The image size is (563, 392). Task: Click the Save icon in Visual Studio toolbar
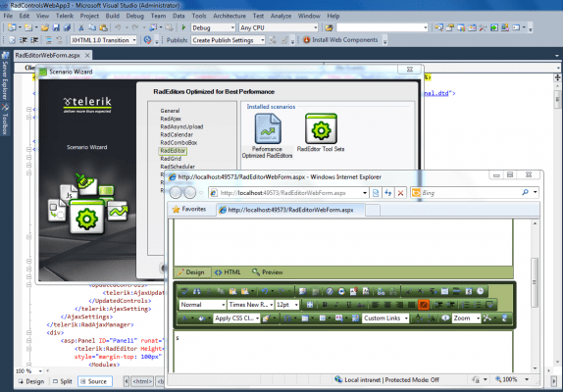click(56, 27)
